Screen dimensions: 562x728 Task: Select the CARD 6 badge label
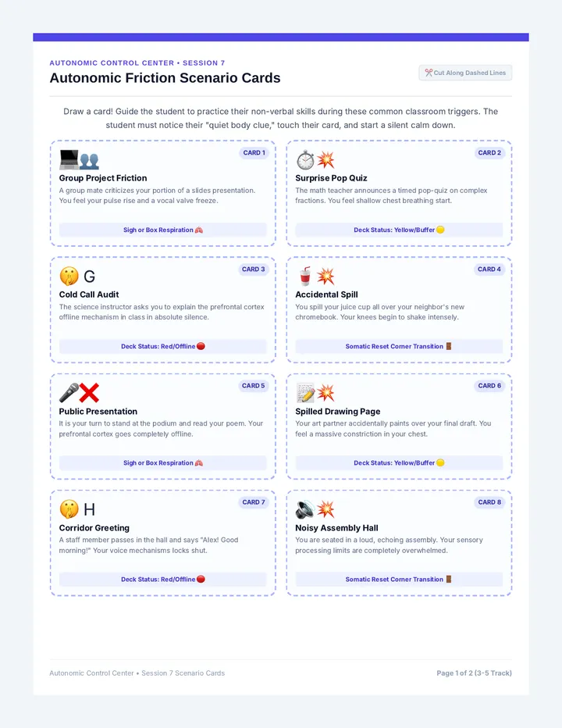coord(489,385)
